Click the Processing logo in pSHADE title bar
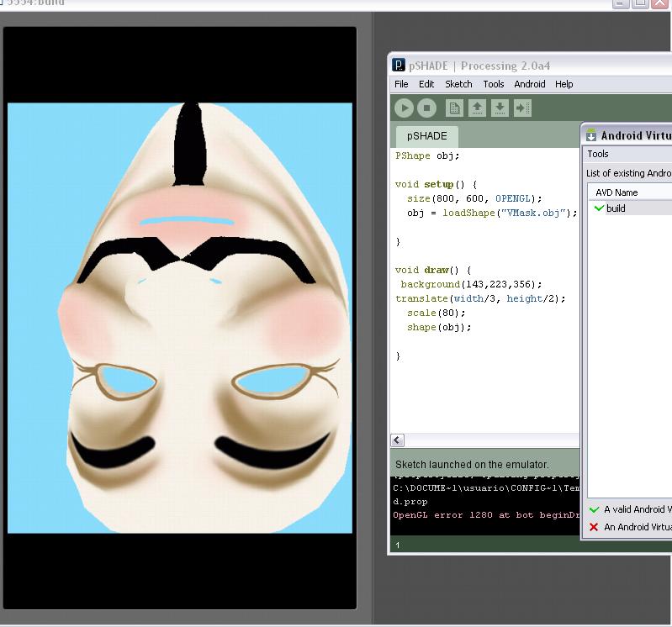Viewport: 672px width, 627px height. 399,66
